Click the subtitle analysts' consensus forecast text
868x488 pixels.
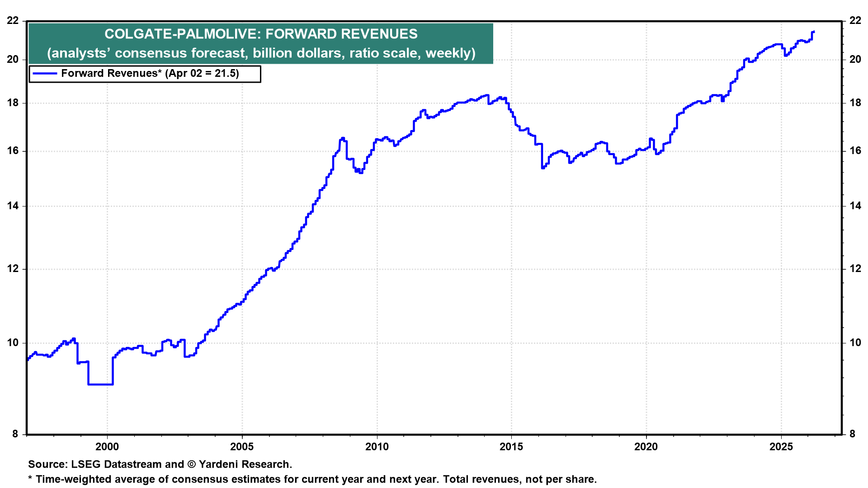[x=261, y=53]
